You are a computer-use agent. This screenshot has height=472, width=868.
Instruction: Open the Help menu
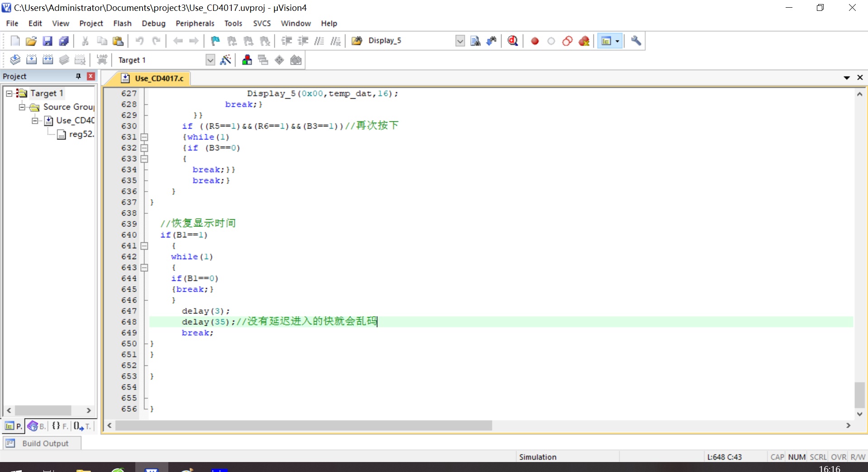329,23
